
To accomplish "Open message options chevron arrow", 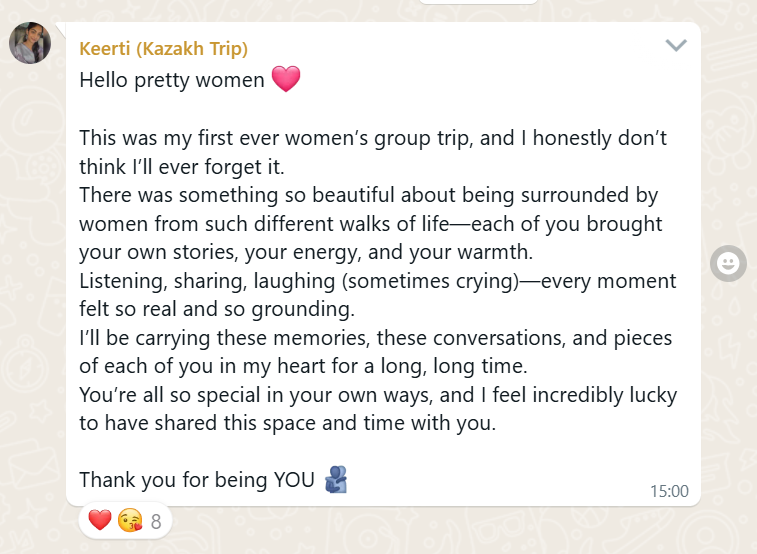I will pos(676,45).
